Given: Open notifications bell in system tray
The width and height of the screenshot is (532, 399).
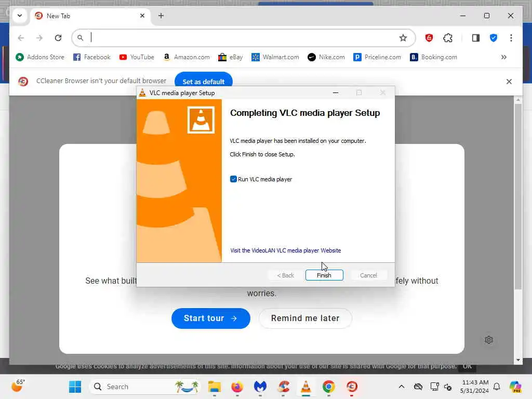Looking at the screenshot, I should 497,387.
